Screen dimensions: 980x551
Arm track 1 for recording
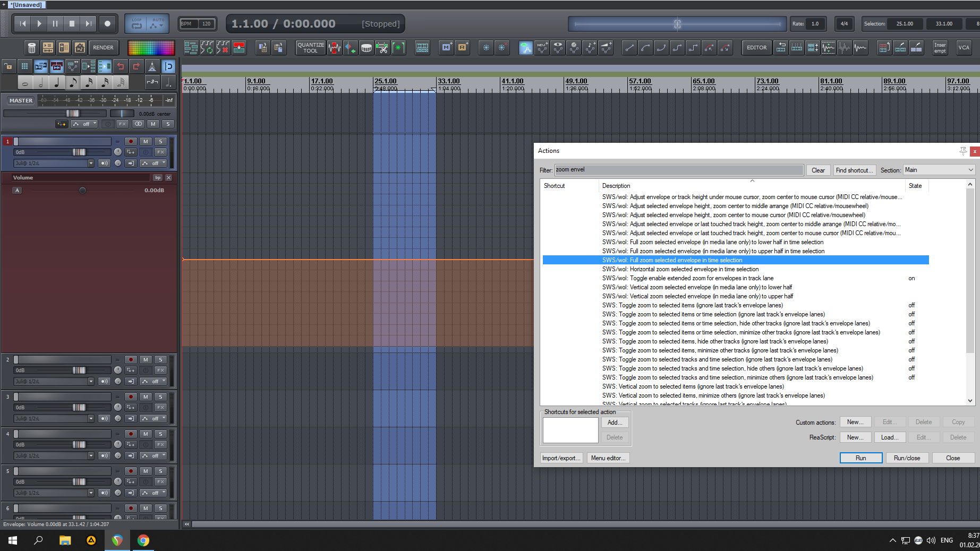[131, 141]
